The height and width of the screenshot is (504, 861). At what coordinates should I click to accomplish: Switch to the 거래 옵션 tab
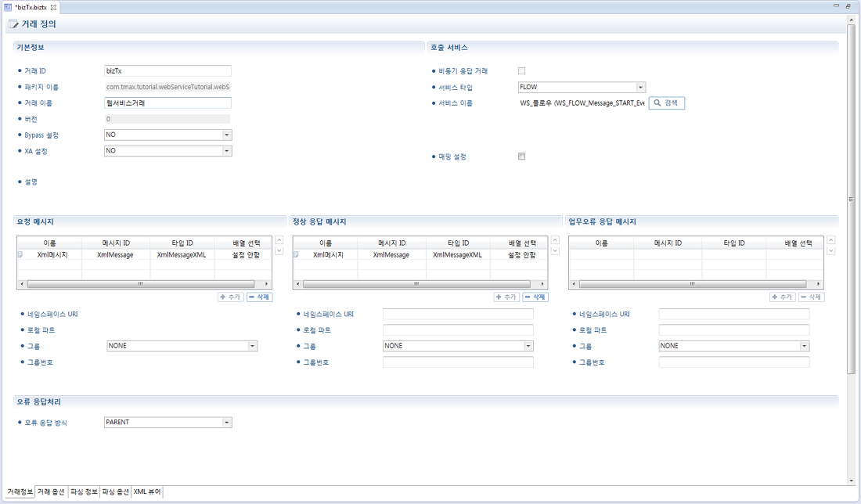pyautogui.click(x=51, y=492)
